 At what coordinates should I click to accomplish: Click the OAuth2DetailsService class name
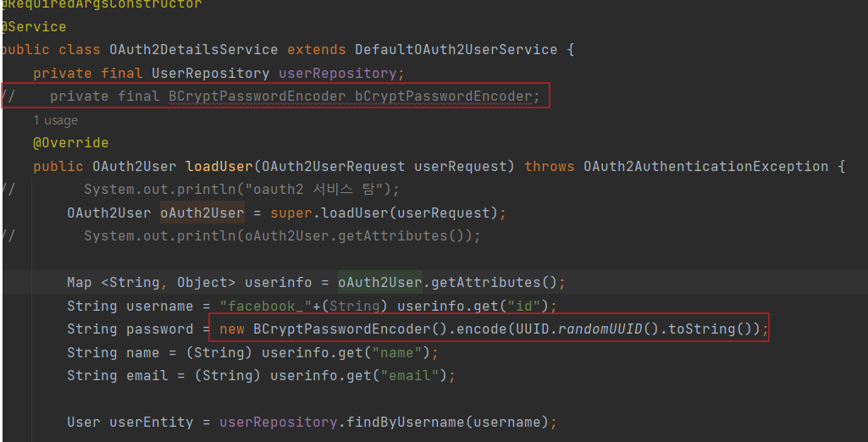[x=193, y=50]
